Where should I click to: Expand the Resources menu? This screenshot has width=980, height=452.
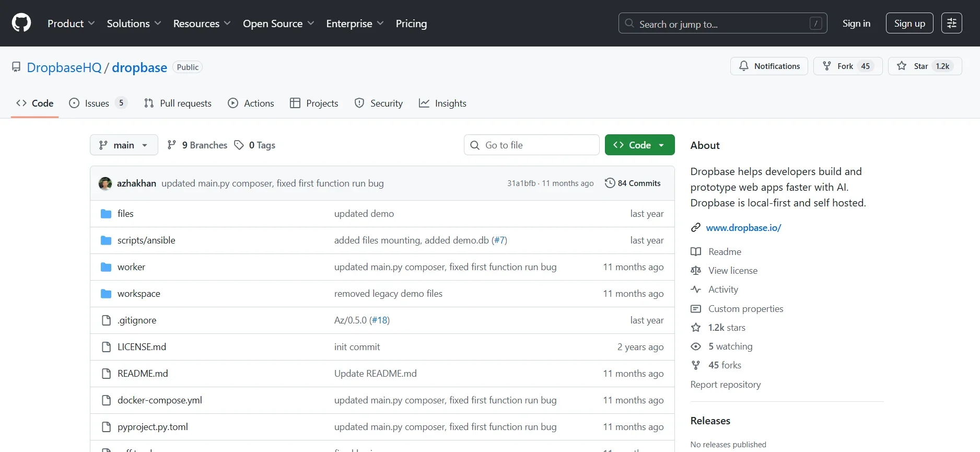[202, 24]
